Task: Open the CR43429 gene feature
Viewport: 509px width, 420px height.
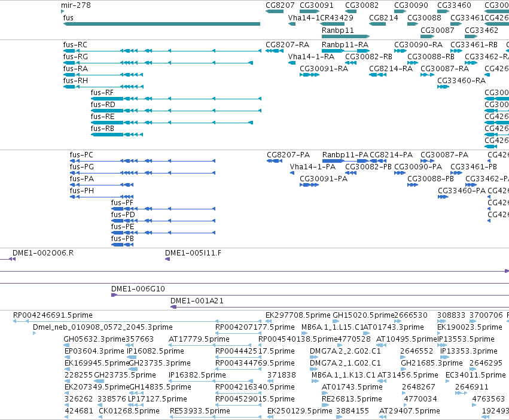Action: [x=332, y=24]
